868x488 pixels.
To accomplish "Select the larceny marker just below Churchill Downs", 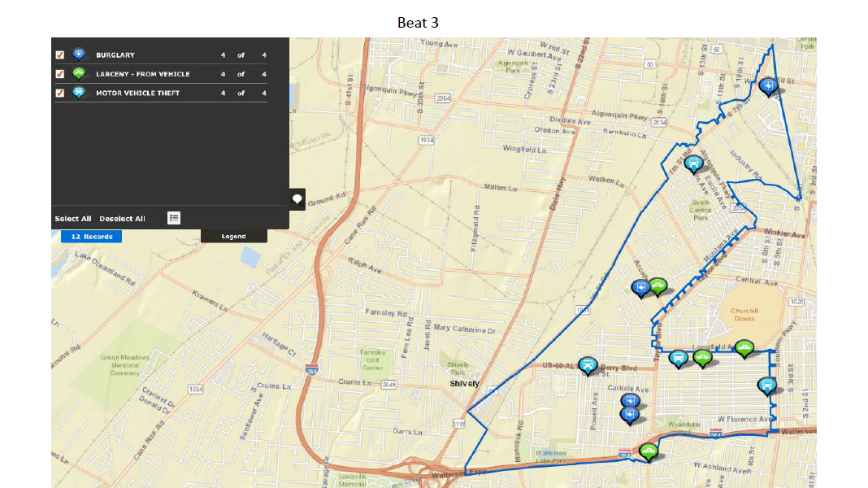I will [x=744, y=348].
